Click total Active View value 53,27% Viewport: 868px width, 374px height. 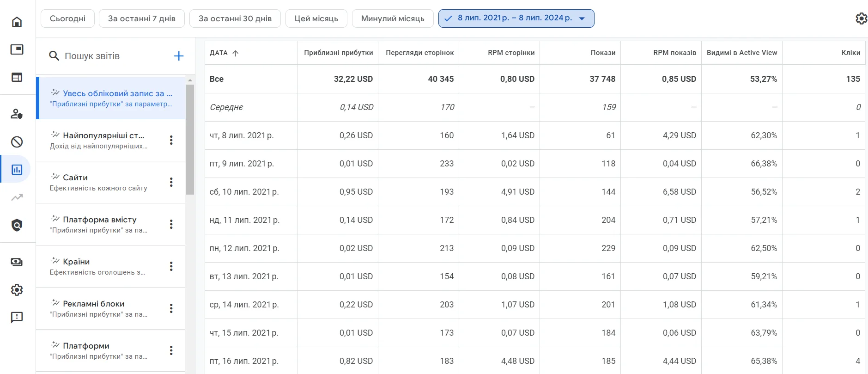coord(764,79)
